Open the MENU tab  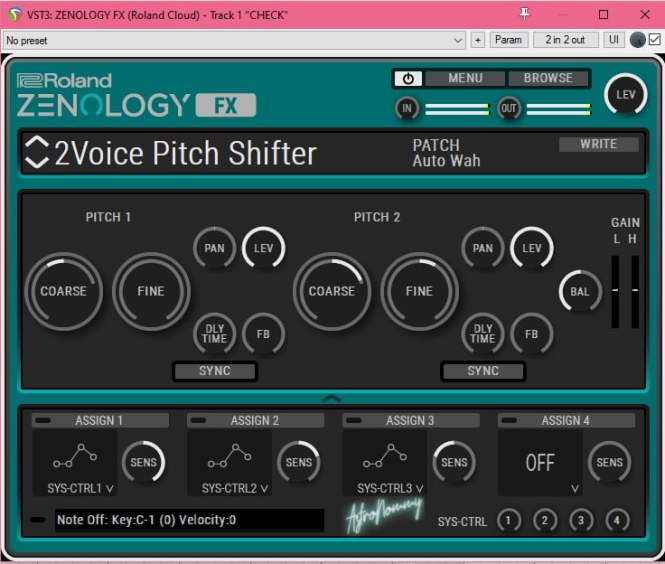[465, 78]
